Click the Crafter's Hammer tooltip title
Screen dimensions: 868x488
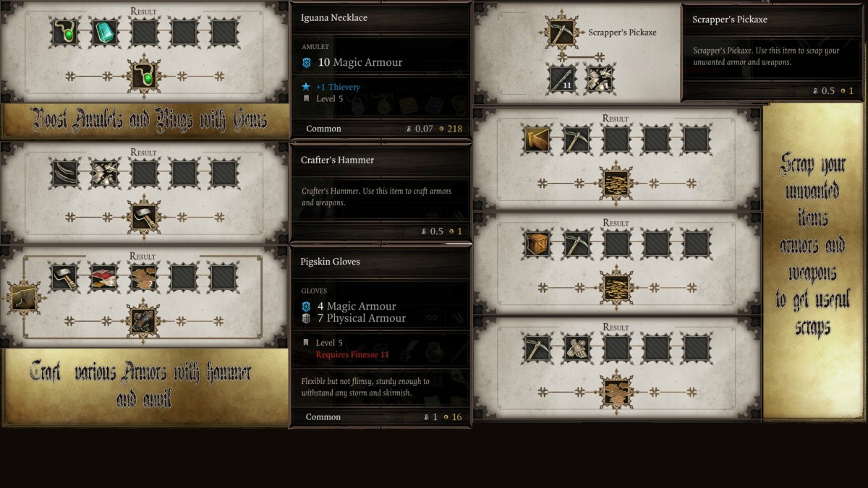point(337,160)
